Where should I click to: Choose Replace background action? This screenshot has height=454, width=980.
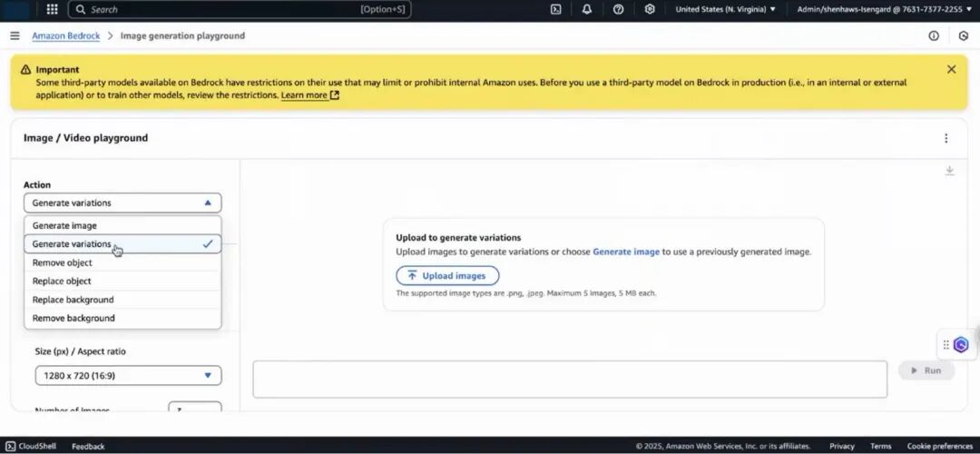click(122, 300)
